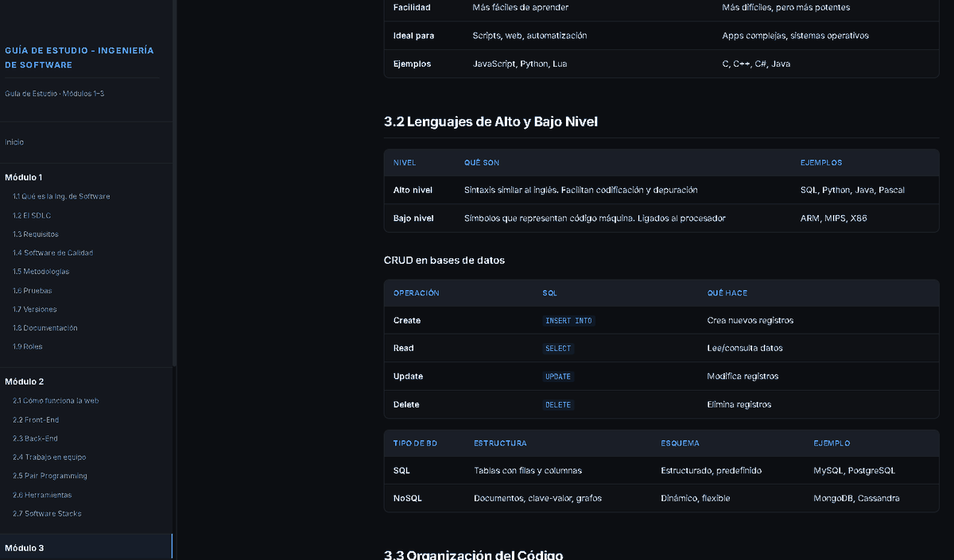The width and height of the screenshot is (954, 560).
Task: Open 1.5 Metodologías section
Action: (41, 272)
